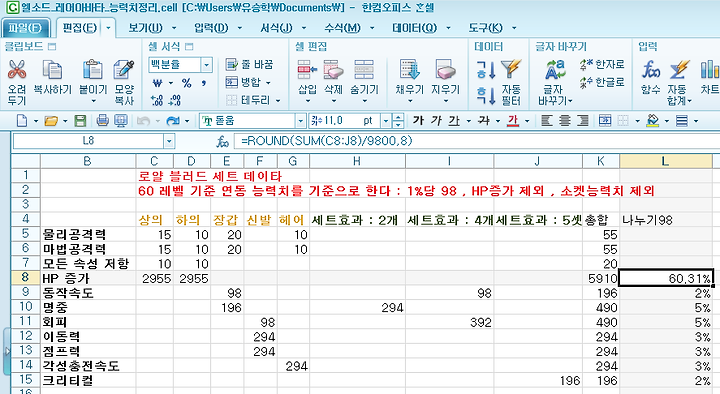
Task: Switch to the 도구(K) tab
Action: click(485, 28)
